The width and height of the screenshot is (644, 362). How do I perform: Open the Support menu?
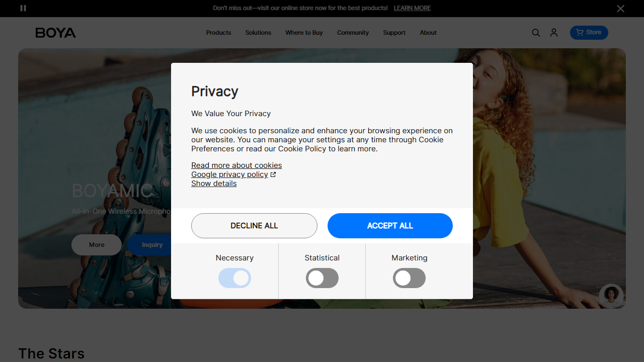[394, 33]
